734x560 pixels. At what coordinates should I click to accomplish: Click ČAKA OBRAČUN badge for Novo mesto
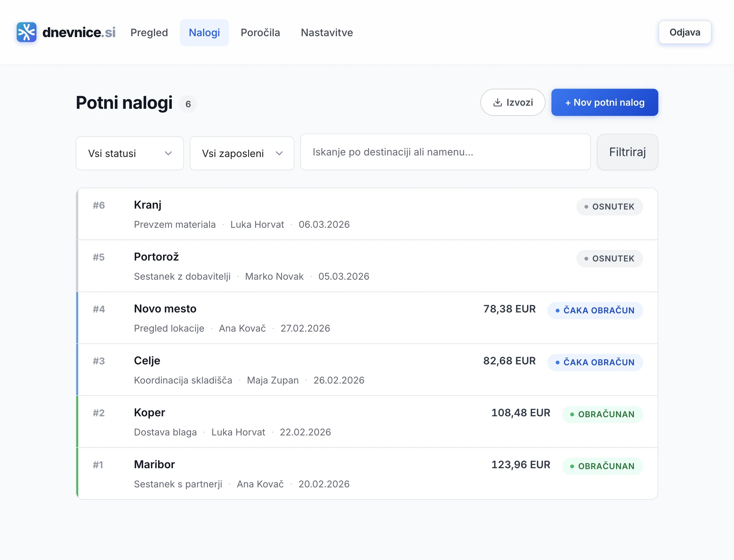point(595,310)
